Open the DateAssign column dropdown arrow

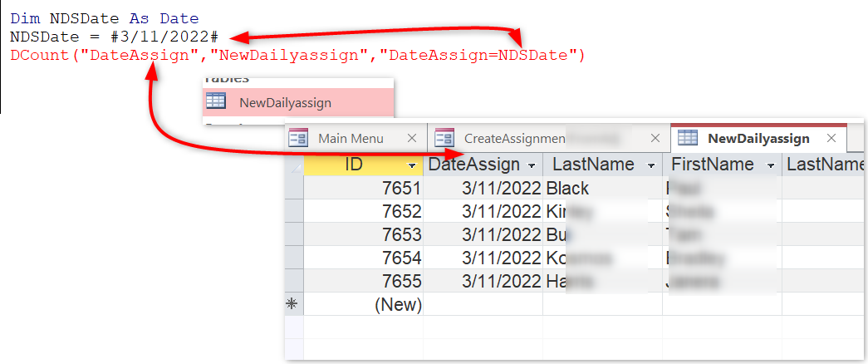[532, 165]
